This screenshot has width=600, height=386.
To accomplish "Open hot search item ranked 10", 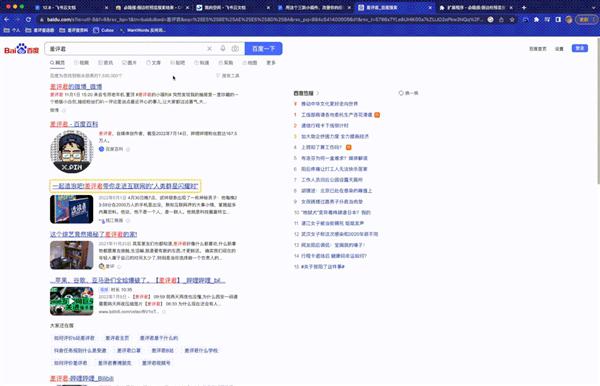I will (x=336, y=212).
